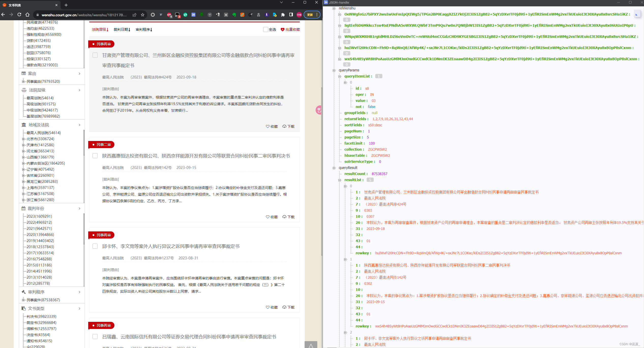Click the browser home icon

pyautogui.click(x=27, y=15)
